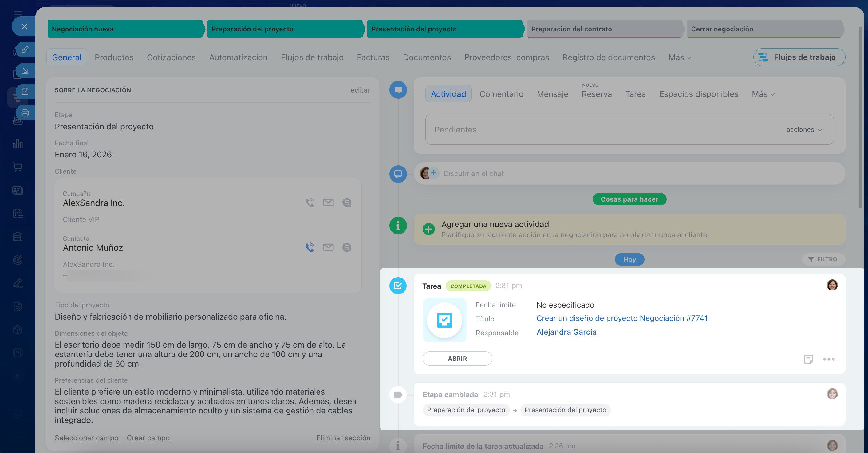Screen dimensions: 868x453
Task: Click email icon for AlexSandra Inc. company
Action: click(x=328, y=203)
